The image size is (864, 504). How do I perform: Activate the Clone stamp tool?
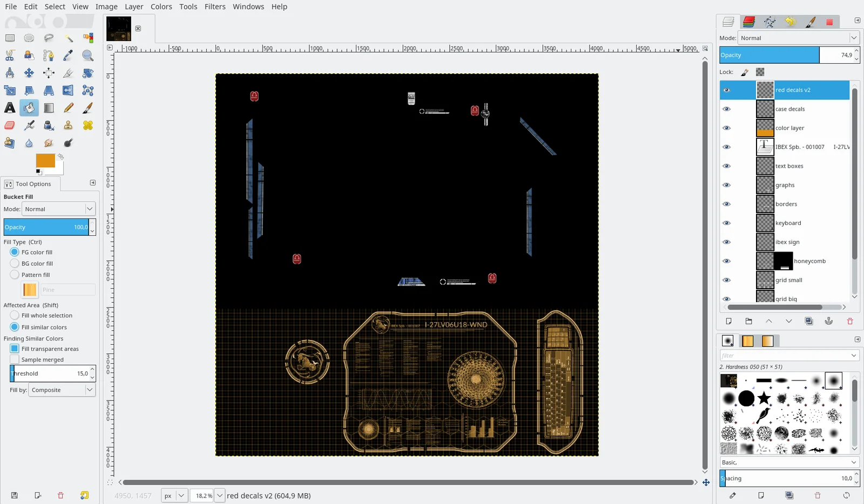(68, 125)
